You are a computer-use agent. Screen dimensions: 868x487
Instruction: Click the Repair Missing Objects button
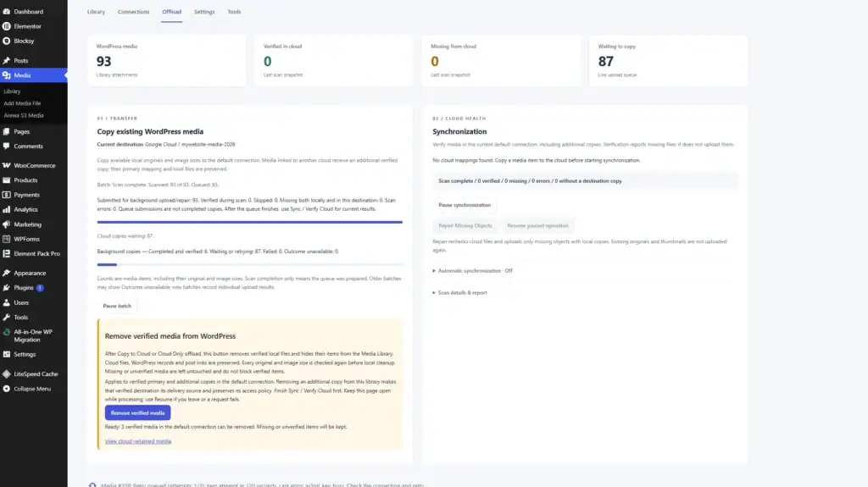(x=465, y=226)
